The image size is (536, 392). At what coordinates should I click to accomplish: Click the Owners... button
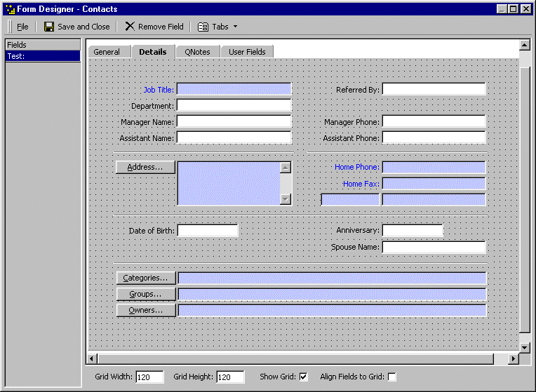pyautogui.click(x=146, y=311)
